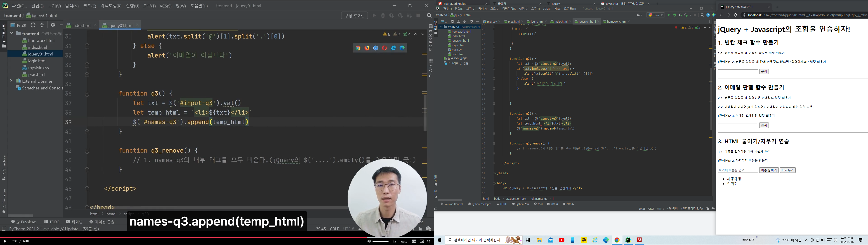Screen dimensions: 868x245
Task: Click settings gear in right PyCharm Project panel
Action: [x=472, y=22]
